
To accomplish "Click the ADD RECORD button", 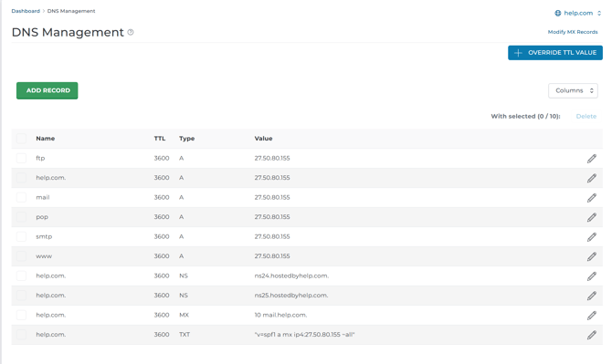I will 47,90.
